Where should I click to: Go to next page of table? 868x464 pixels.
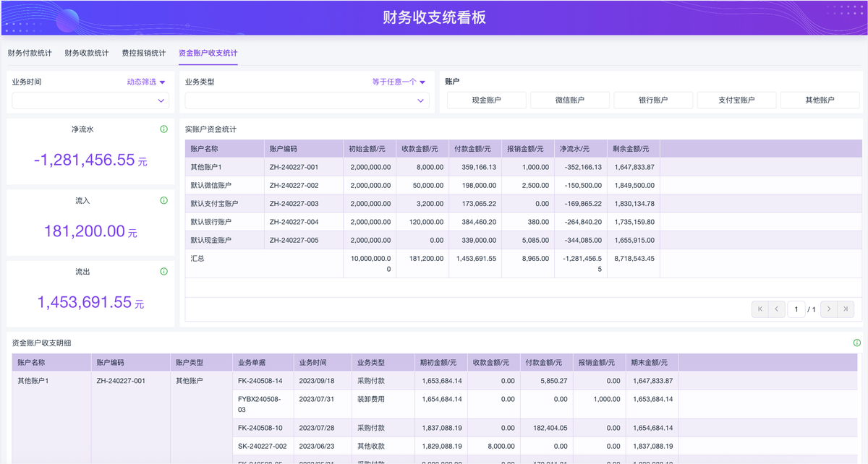click(829, 309)
